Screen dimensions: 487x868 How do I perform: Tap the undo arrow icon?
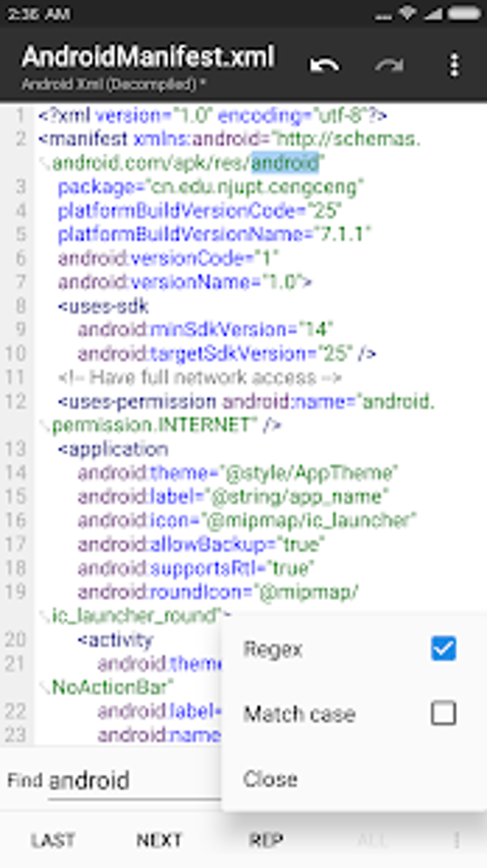(325, 65)
